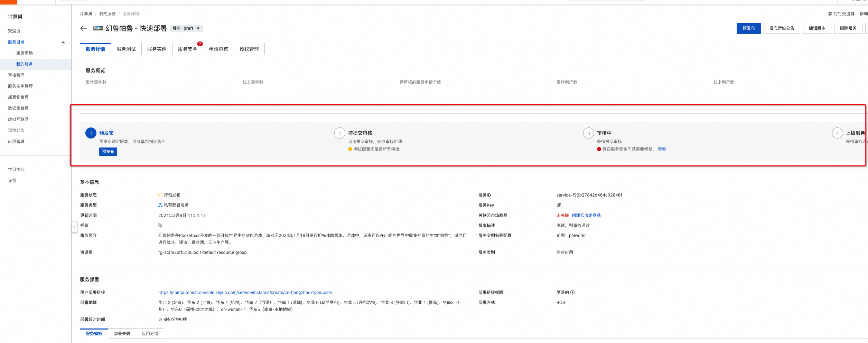
Task: Click the 企业应用 service category value
Action: 565,253
